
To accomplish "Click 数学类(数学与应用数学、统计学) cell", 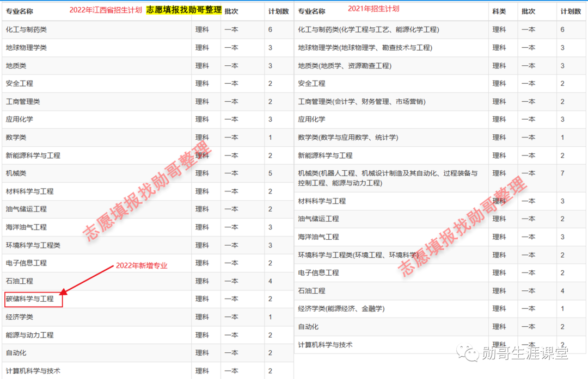I will tap(348, 138).
